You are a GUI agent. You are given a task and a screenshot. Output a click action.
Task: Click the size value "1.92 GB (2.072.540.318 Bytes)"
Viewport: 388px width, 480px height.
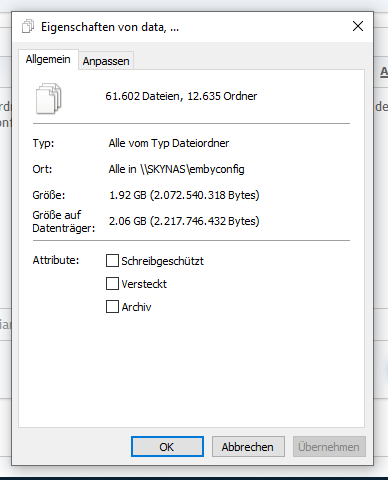184,195
